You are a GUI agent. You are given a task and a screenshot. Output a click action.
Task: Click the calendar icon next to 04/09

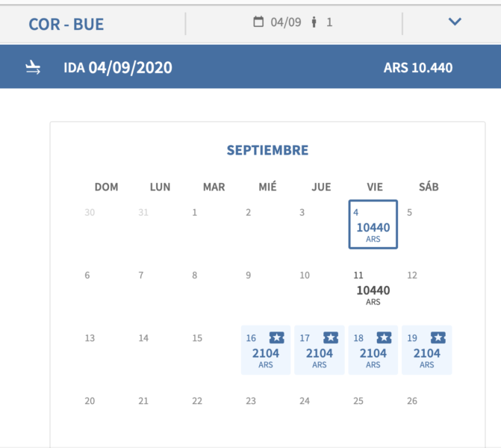point(258,22)
